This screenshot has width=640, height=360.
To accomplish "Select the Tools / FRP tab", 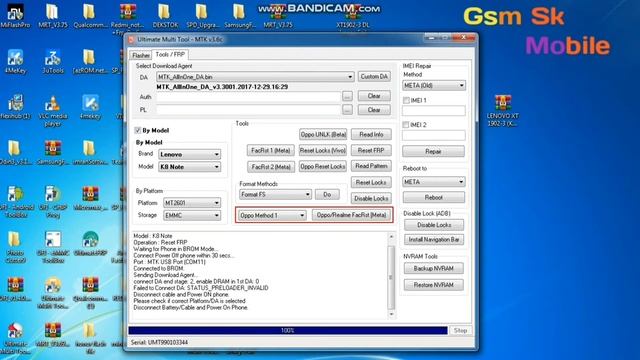I will 170,54.
